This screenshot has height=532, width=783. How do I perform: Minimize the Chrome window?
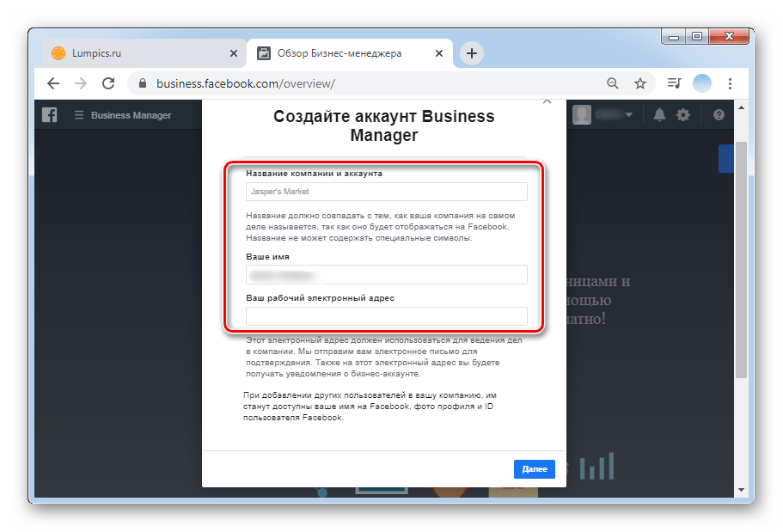pos(674,36)
